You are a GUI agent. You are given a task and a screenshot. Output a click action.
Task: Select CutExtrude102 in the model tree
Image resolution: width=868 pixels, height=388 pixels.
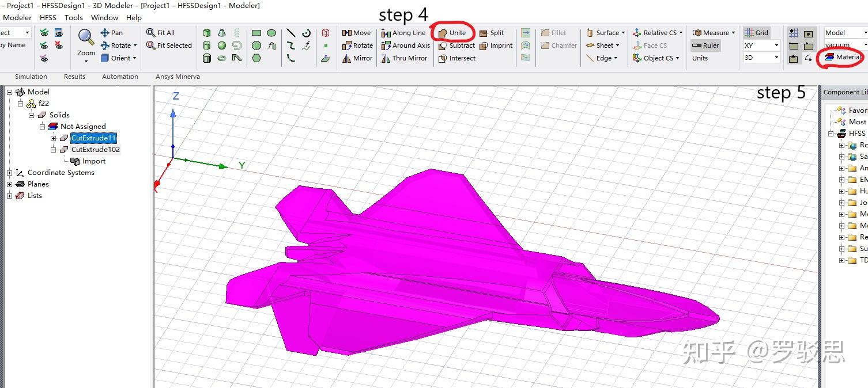coord(96,150)
